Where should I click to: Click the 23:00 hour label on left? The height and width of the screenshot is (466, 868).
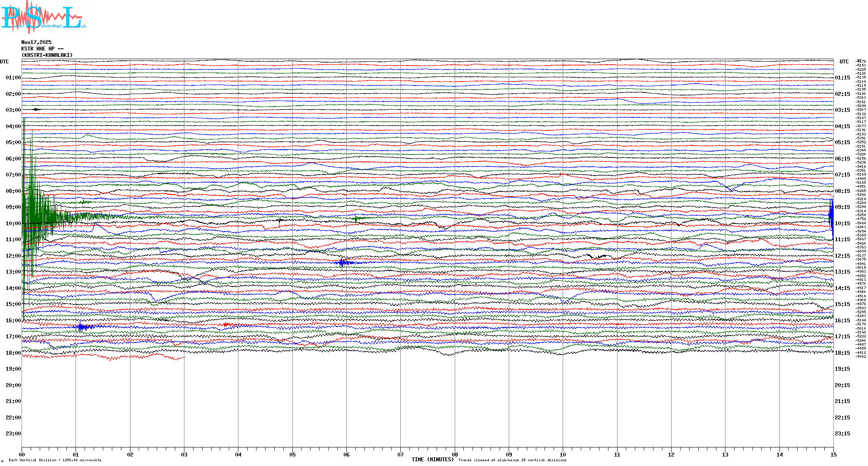13,434
